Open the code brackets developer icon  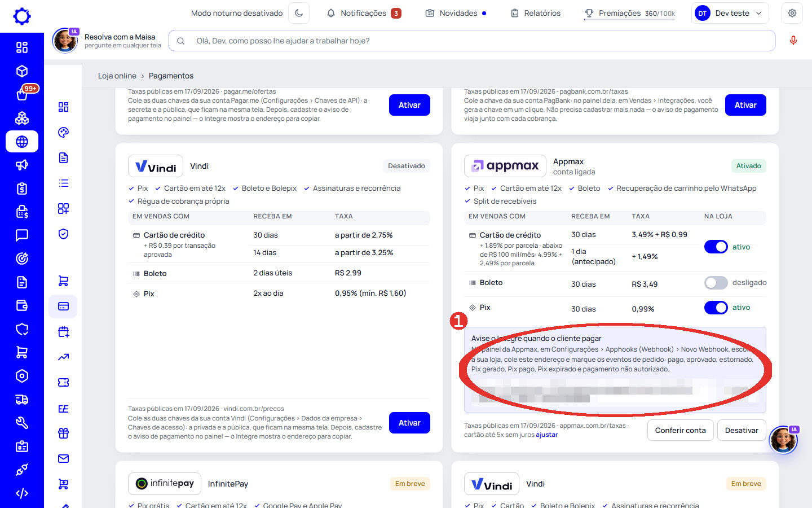pyautogui.click(x=22, y=493)
